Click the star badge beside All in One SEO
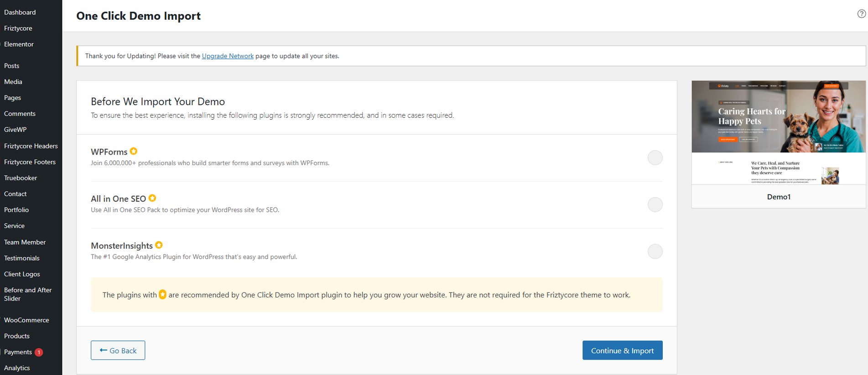The image size is (868, 375). tap(152, 198)
